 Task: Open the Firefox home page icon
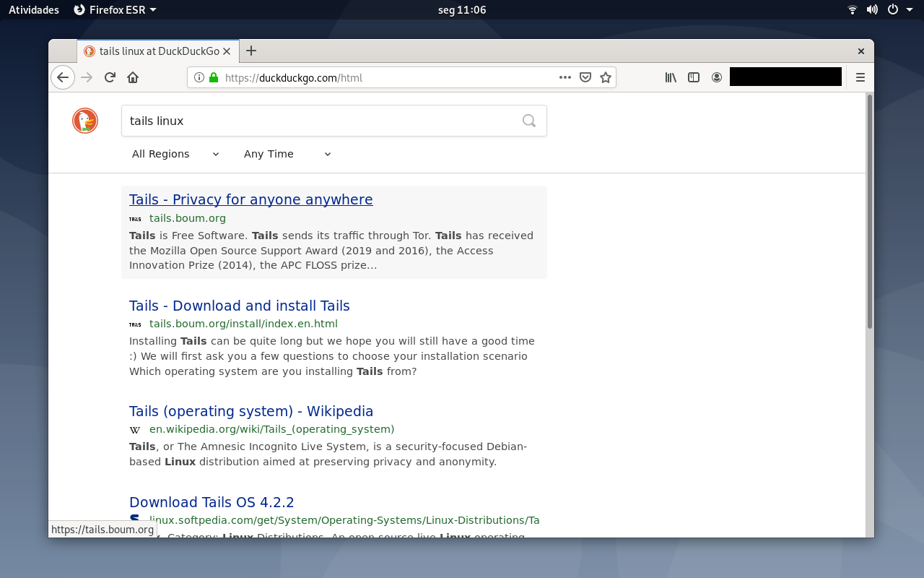(133, 77)
